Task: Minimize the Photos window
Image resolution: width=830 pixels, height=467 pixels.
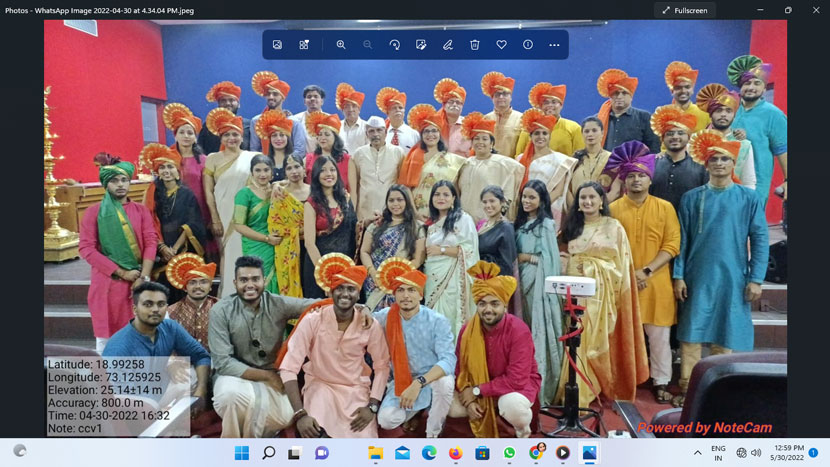Action: pos(760,10)
